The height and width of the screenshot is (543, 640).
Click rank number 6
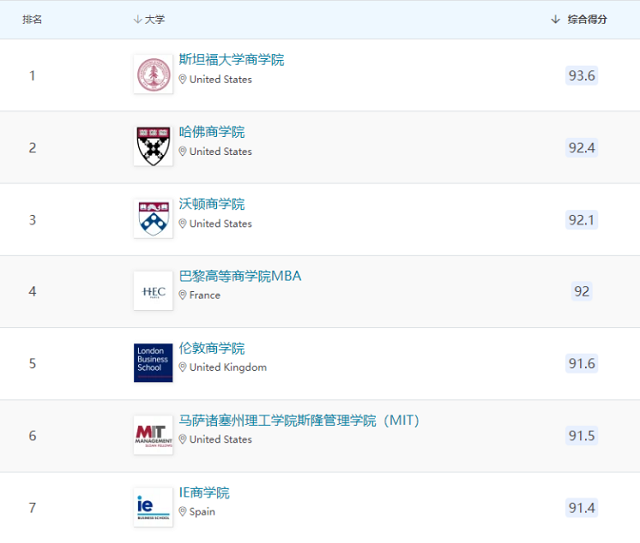pyautogui.click(x=32, y=436)
